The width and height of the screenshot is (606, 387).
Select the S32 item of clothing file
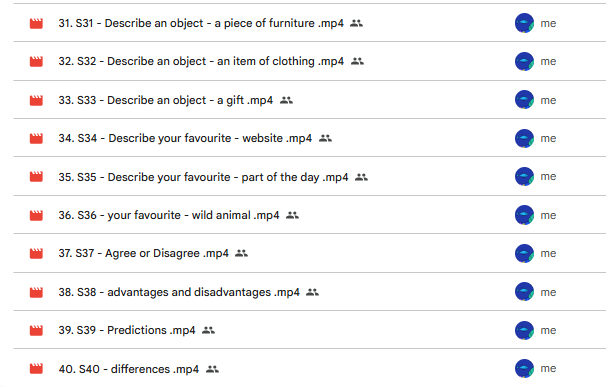click(x=201, y=61)
